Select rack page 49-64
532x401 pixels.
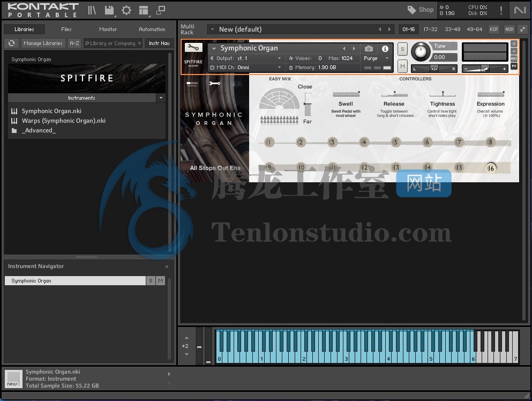(474, 29)
